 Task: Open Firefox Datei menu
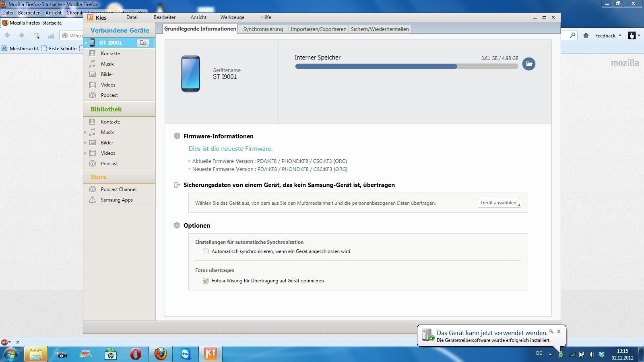click(8, 13)
